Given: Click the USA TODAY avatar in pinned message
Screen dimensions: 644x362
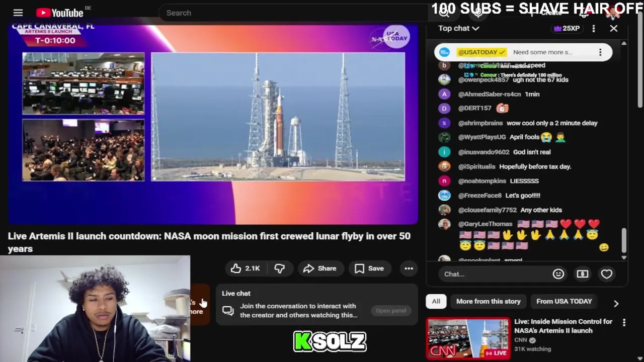Looking at the screenshot, I should [x=444, y=52].
